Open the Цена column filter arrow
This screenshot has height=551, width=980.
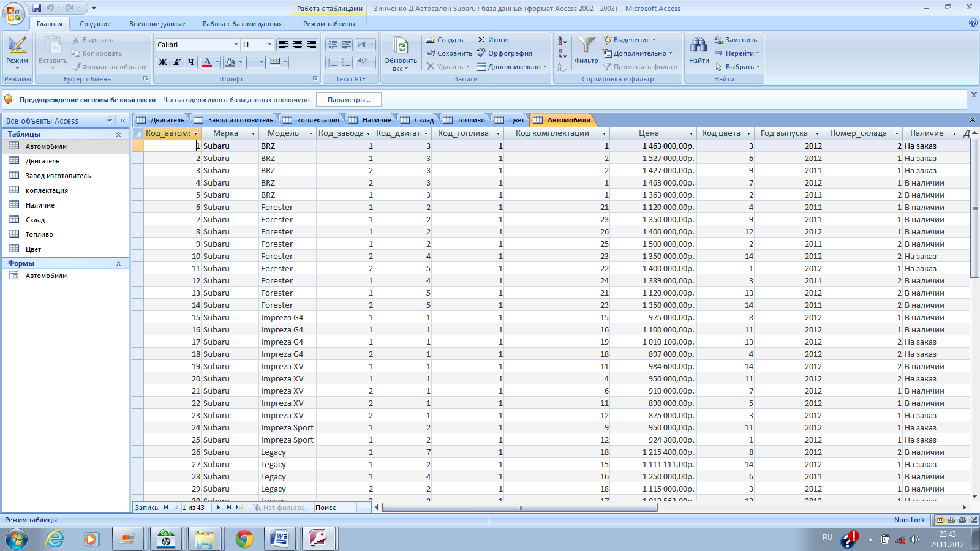(x=692, y=133)
